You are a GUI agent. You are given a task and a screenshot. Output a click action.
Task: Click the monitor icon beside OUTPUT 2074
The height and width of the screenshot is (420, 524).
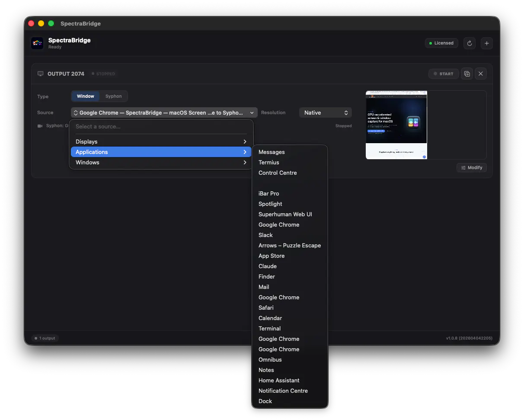[41, 74]
